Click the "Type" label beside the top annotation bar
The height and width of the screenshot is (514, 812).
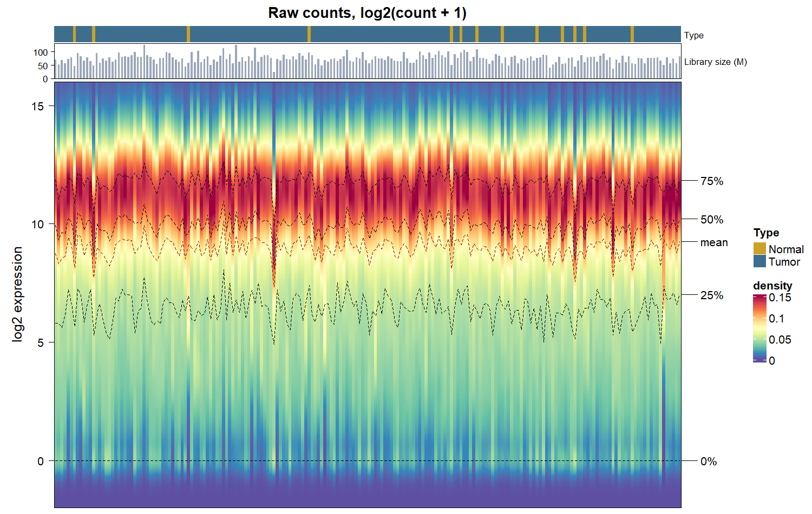pos(694,35)
